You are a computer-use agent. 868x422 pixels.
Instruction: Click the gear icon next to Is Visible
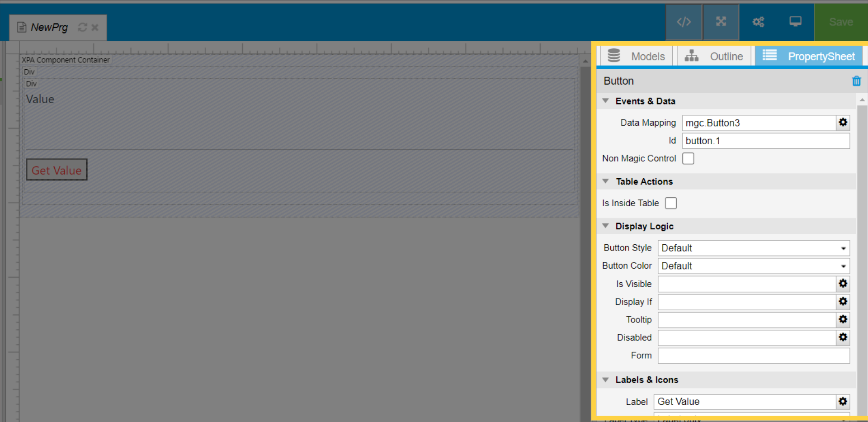[x=843, y=284]
